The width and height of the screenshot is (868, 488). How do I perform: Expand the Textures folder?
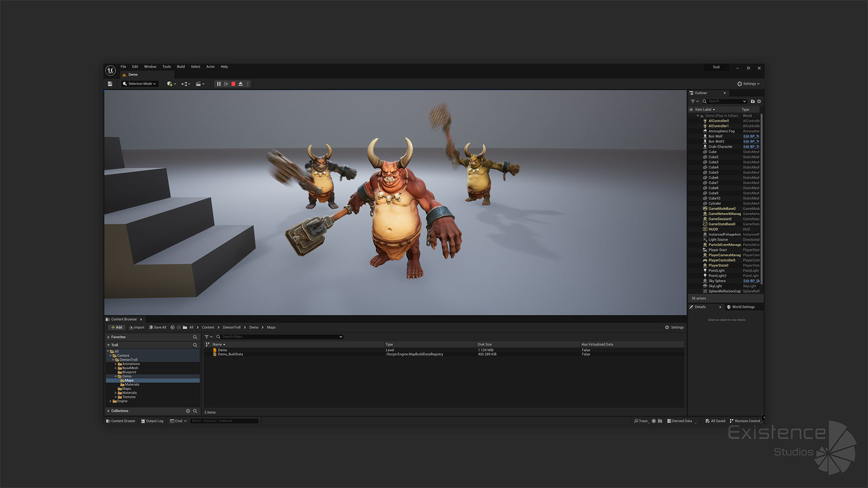[x=116, y=397]
